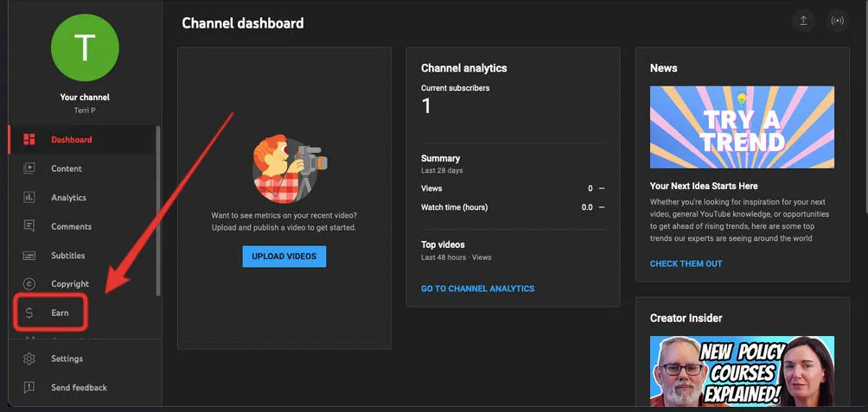Click the "Your channel" label
Image resolution: width=868 pixels, height=412 pixels.
click(x=85, y=98)
